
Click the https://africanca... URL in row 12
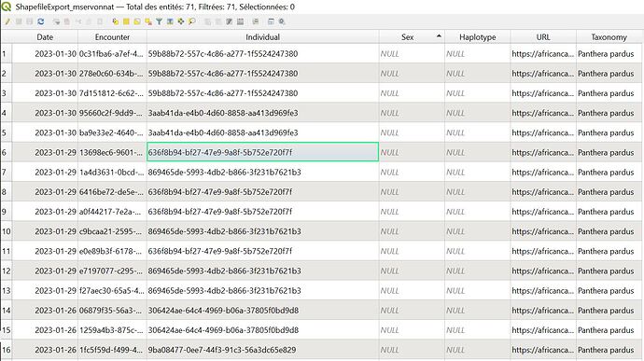(543, 271)
